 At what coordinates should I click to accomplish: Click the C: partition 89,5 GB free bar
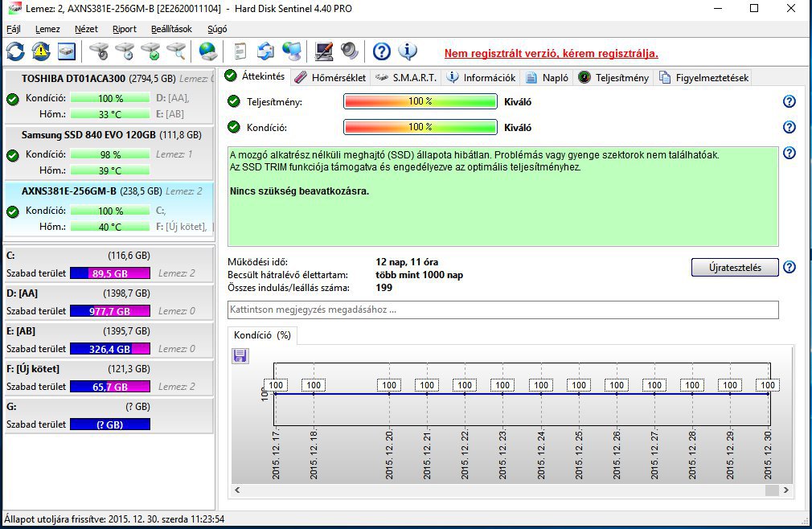point(110,273)
